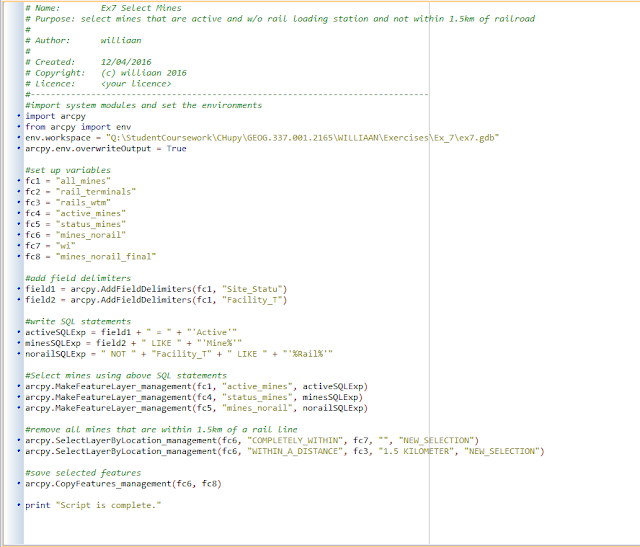The image size is (640, 547).
Task: Click the fc2 = "rail_terminals" line
Action: (x=80, y=192)
